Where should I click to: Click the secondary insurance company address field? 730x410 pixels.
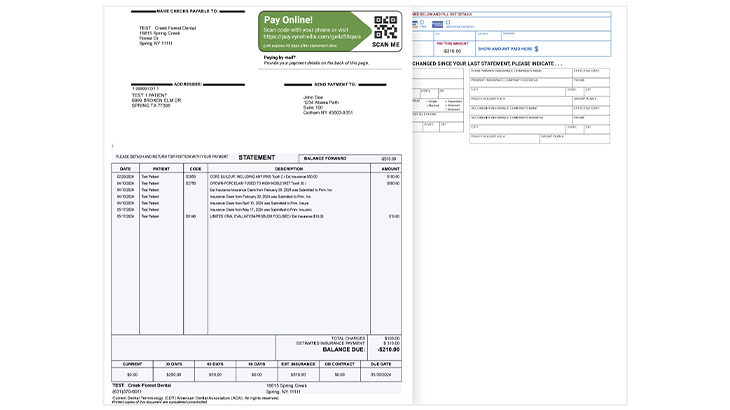pyautogui.click(x=520, y=120)
